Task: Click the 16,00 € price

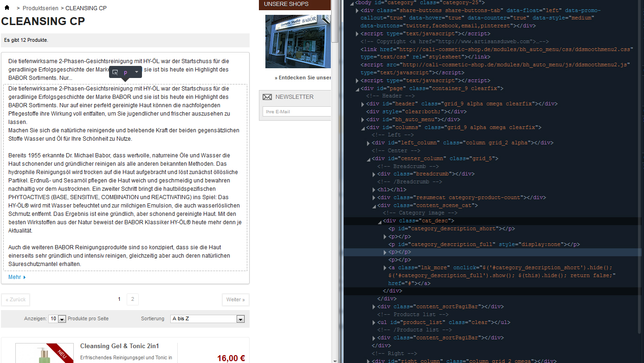Action: (231, 358)
